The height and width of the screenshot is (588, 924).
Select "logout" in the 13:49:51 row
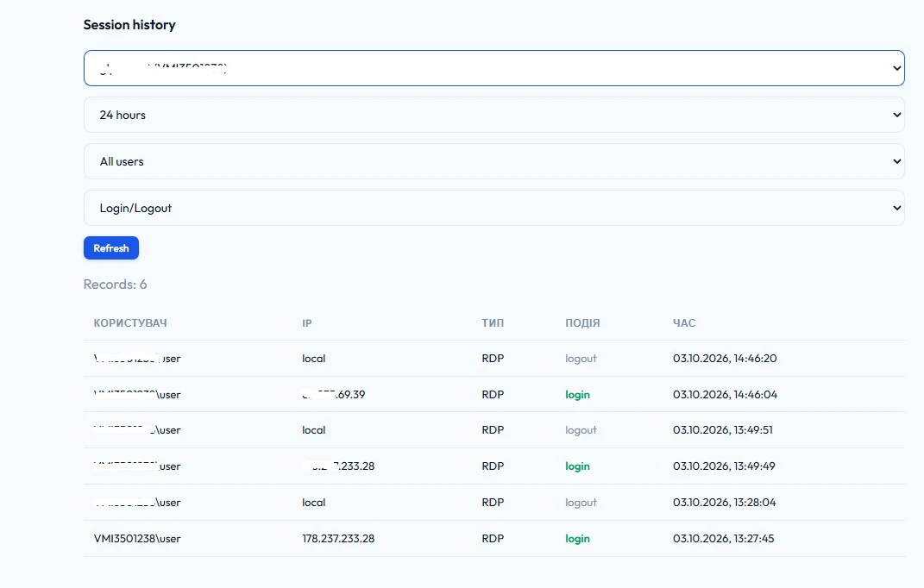[x=581, y=430]
